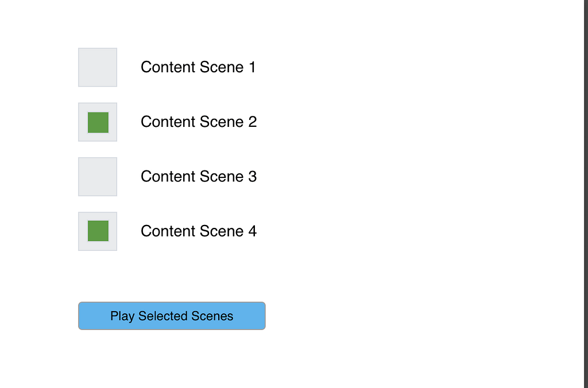Select the Content Scene 2 label

pyautogui.click(x=199, y=122)
